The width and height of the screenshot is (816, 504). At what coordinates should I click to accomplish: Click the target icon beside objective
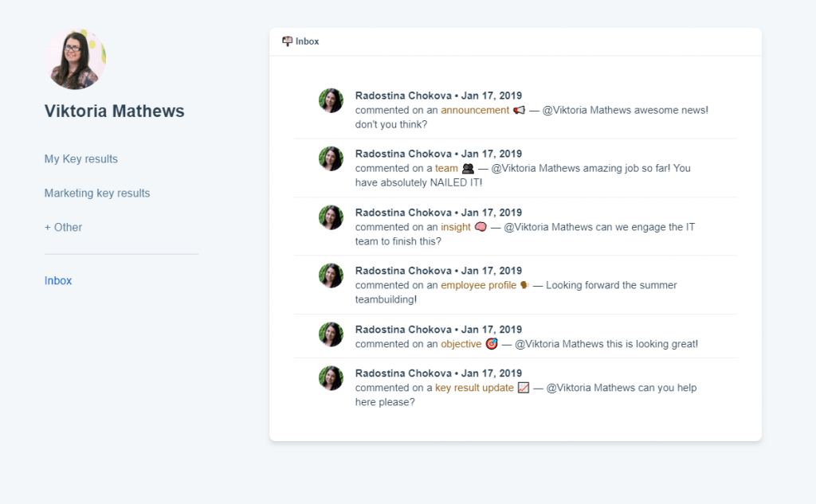pos(491,344)
